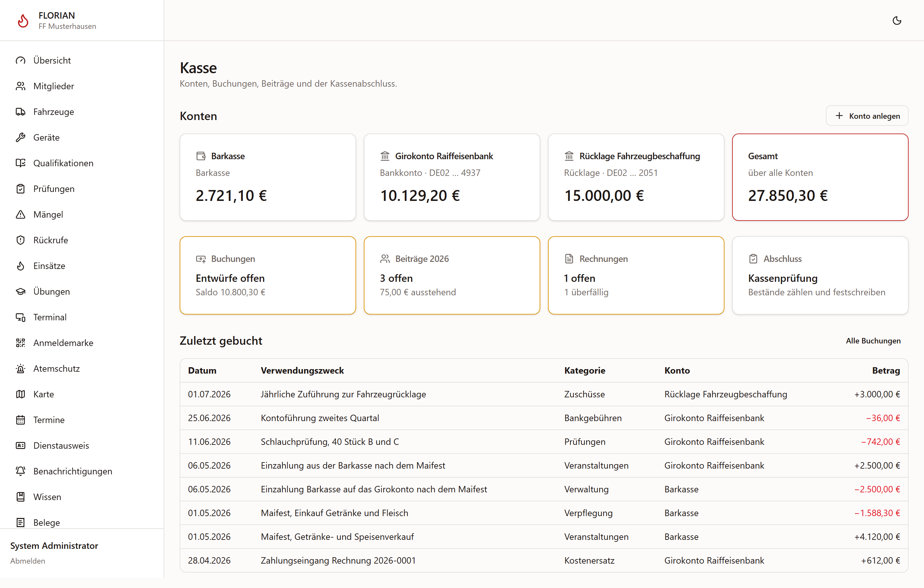Select the Jährliche Zuführung zur Fahrzeugrücklage row
This screenshot has height=588, width=924.
(544, 394)
